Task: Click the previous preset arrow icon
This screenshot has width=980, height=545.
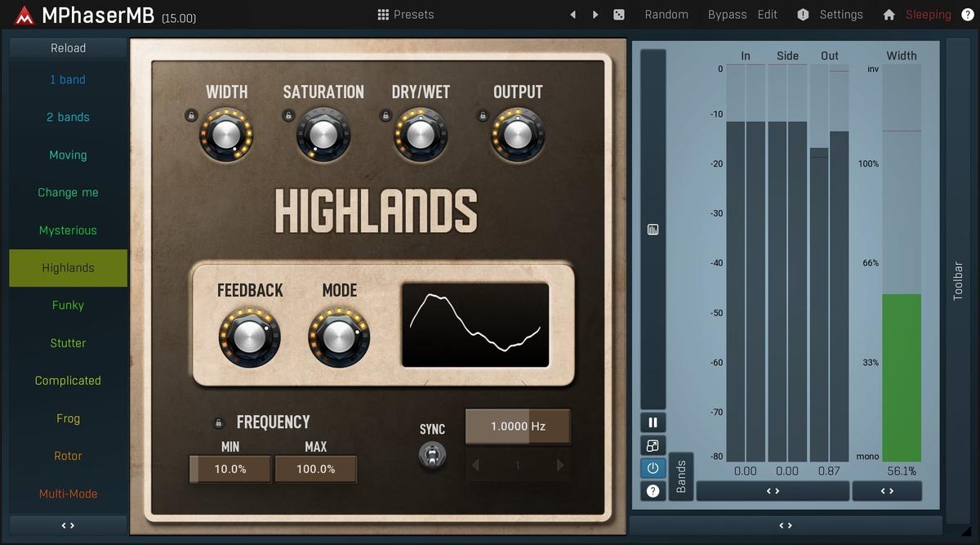Action: pos(572,15)
